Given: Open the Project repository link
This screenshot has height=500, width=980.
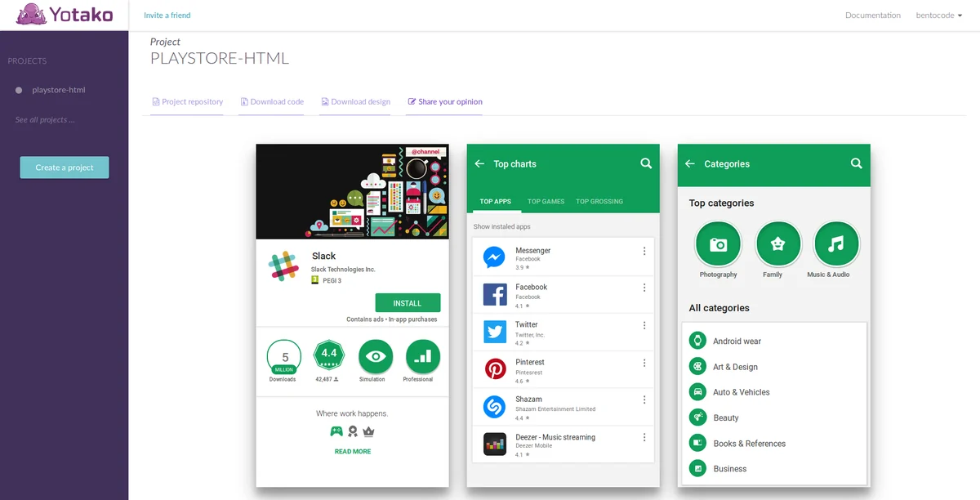Looking at the screenshot, I should click(187, 102).
